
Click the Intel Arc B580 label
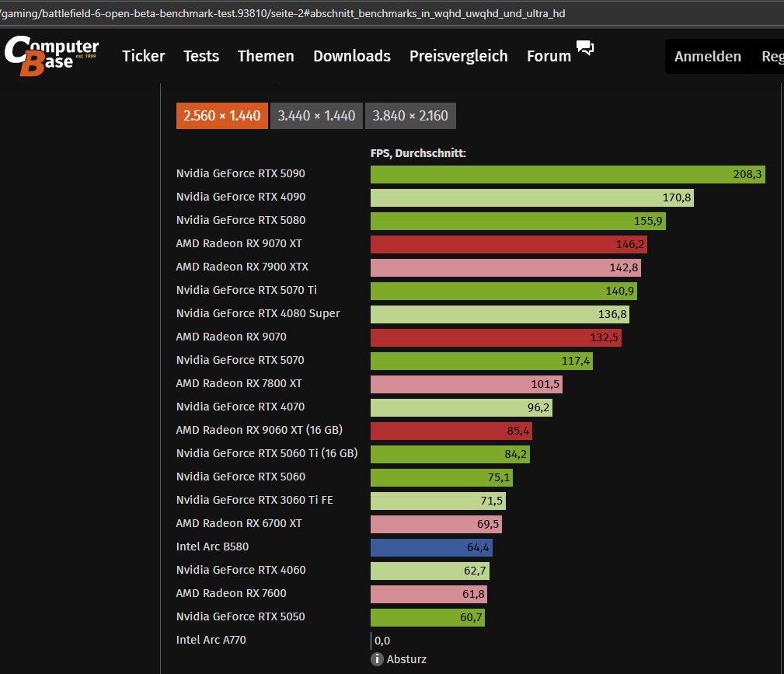(212, 547)
